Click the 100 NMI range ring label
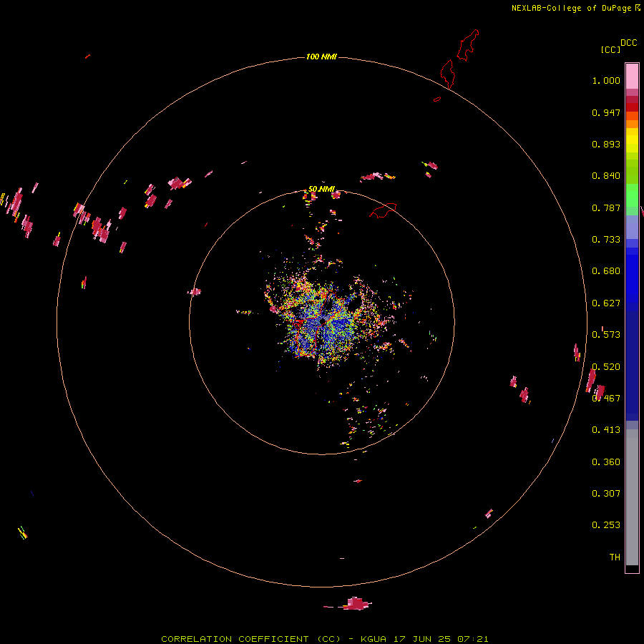Screen dimensions: 644x644 click(321, 57)
